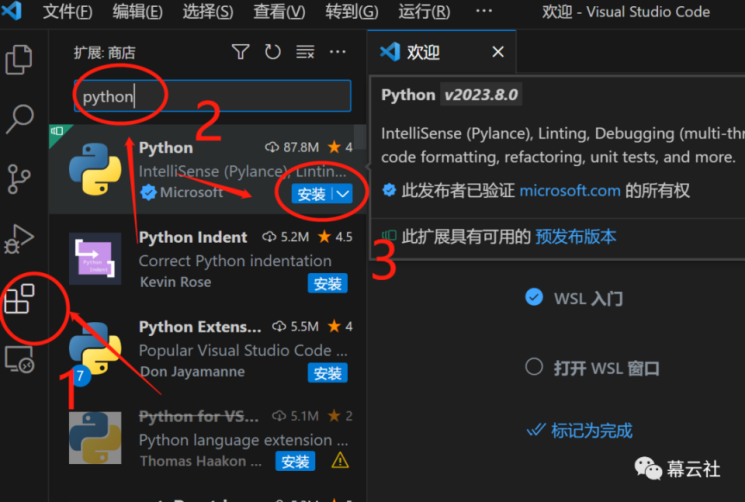Refresh the extensions list

pos(272,52)
